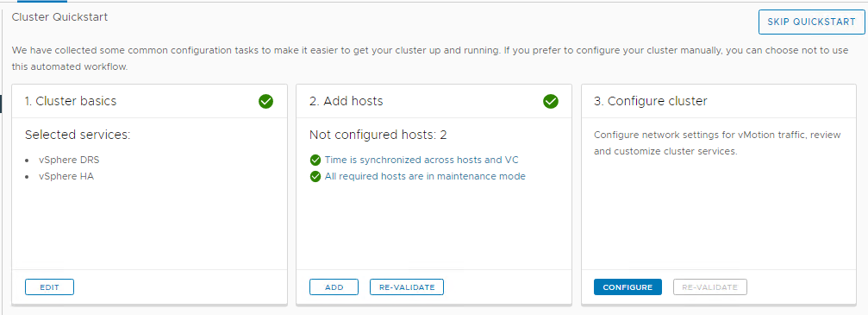Image resolution: width=868 pixels, height=315 pixels.
Task: Click the Not configured hosts: 2 text
Action: pos(378,135)
